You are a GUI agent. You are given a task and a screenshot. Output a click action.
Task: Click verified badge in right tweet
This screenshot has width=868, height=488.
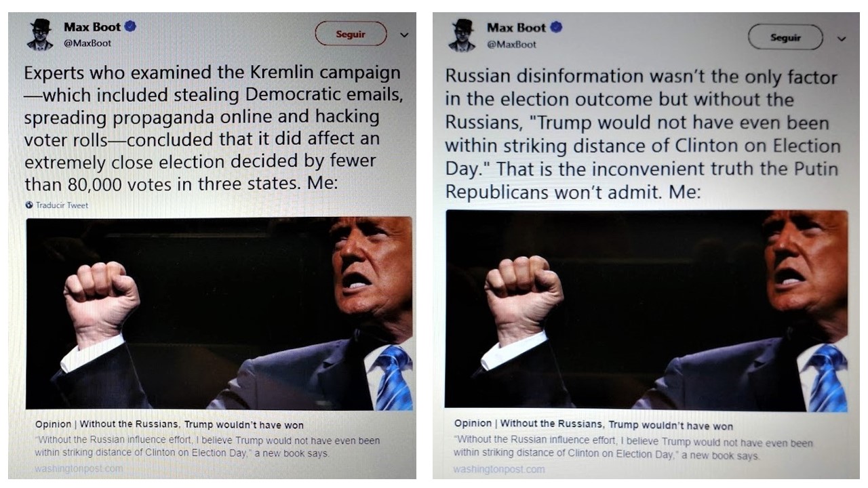click(x=556, y=28)
